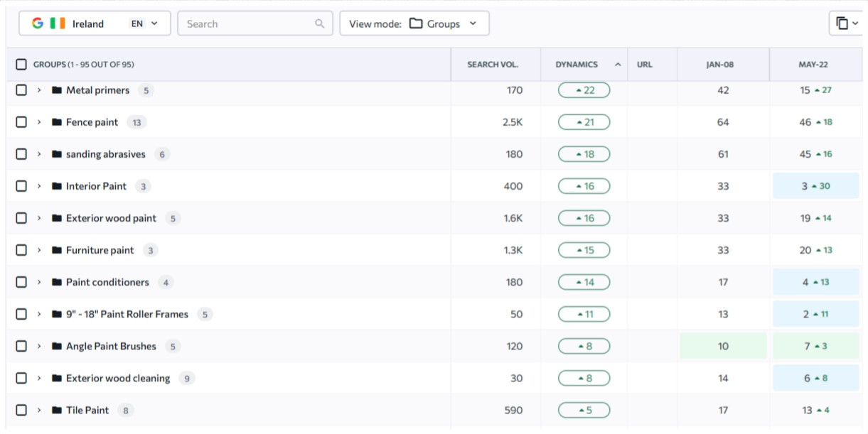Click into the Search input field

(x=245, y=23)
